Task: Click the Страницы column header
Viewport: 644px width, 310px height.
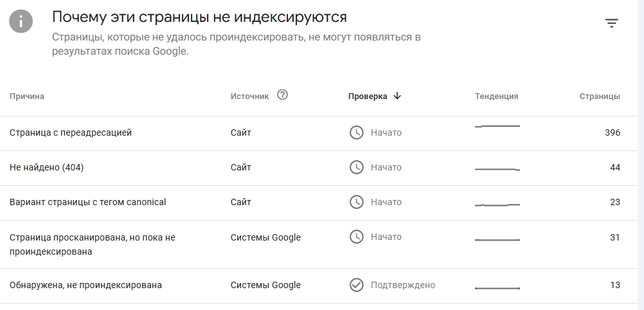Action: click(599, 96)
